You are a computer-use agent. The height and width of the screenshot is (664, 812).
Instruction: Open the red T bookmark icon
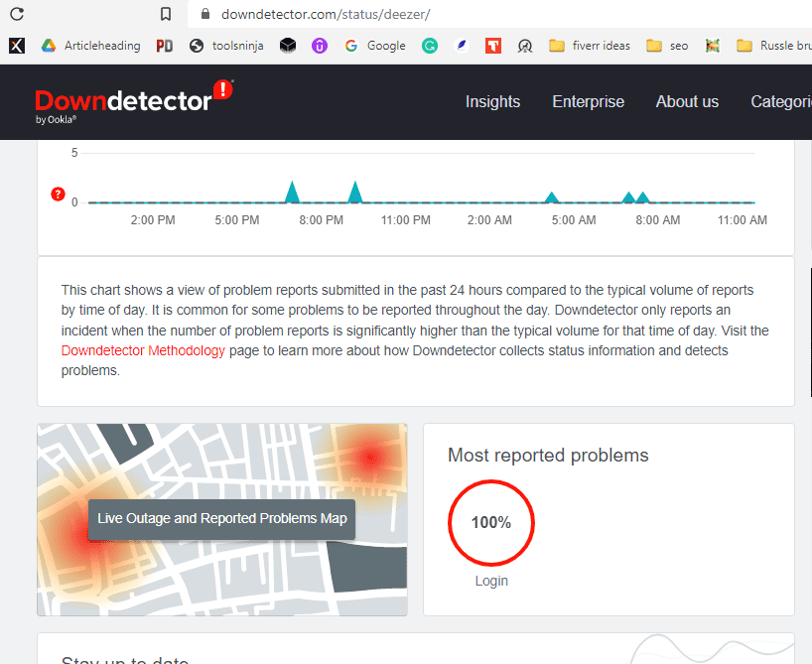(x=493, y=46)
